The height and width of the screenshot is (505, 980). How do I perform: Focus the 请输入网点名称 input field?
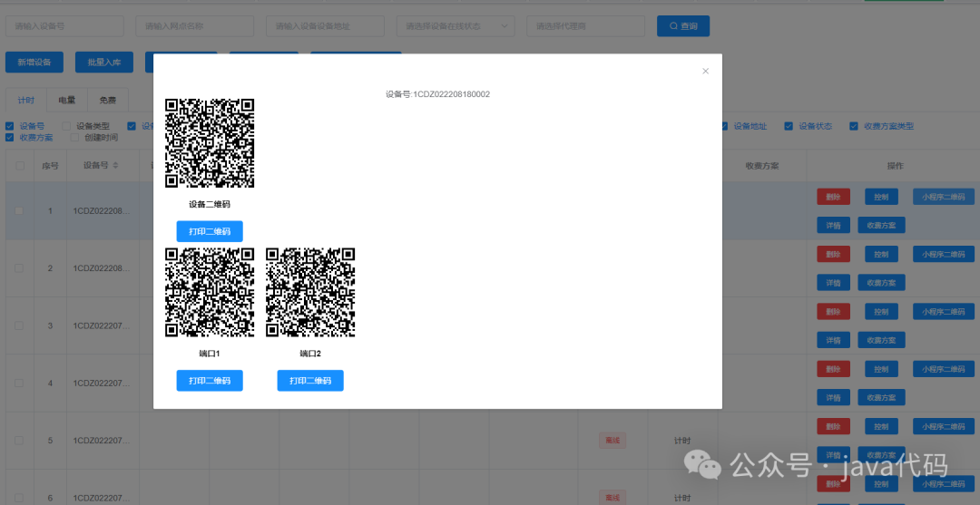(x=194, y=26)
